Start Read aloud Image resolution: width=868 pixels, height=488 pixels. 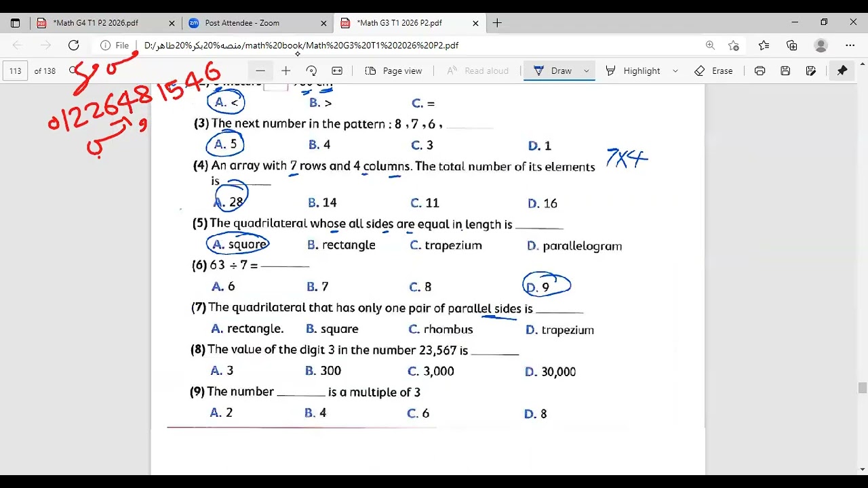[x=477, y=70]
